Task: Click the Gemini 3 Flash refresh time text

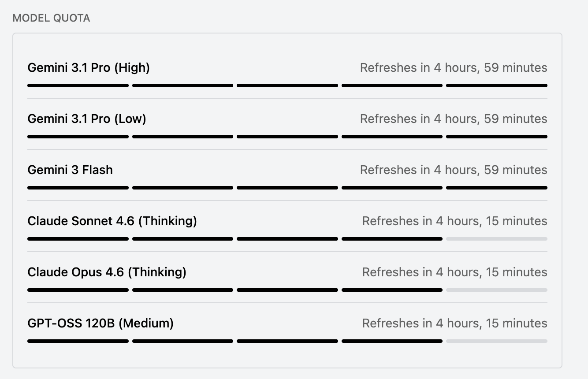Action: click(454, 170)
